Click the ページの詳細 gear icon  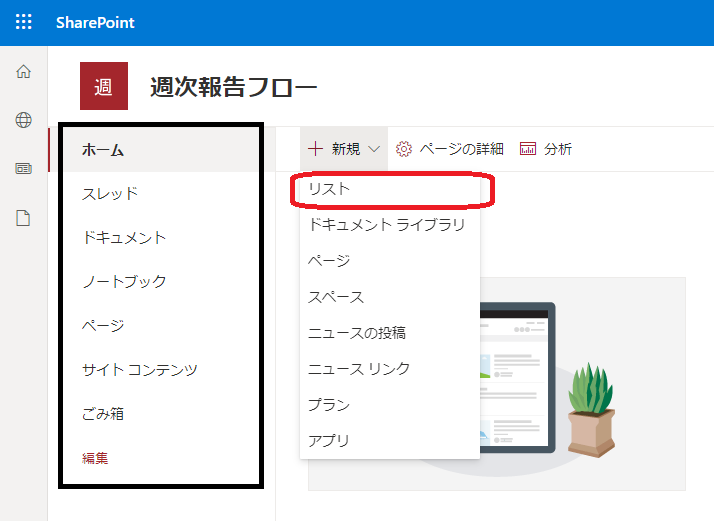pos(403,149)
